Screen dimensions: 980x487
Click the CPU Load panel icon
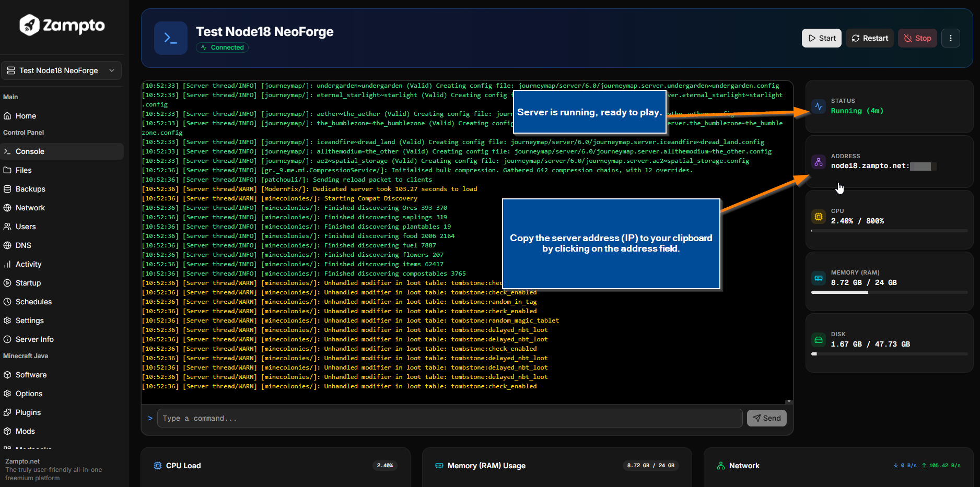coord(158,466)
